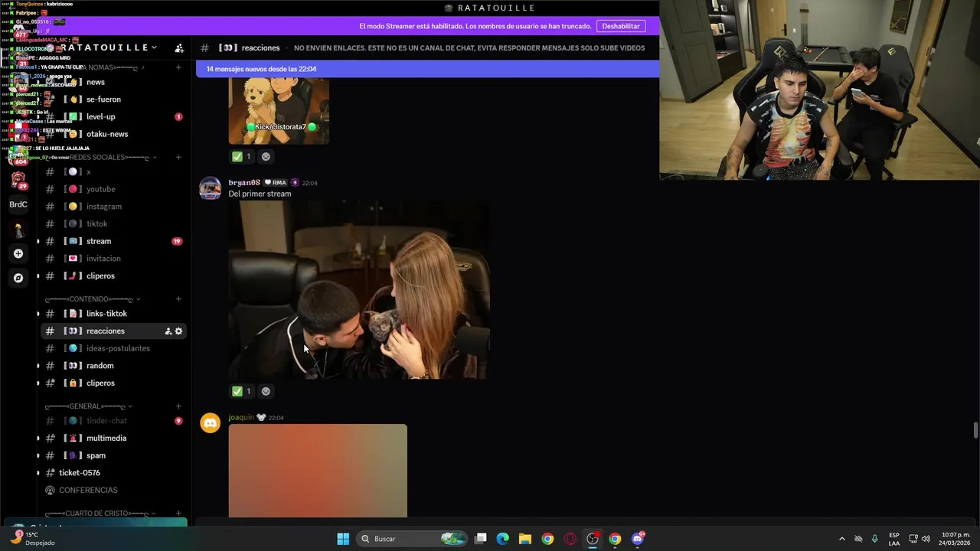
Task: Open the server icon with 29 badge
Action: tap(18, 180)
